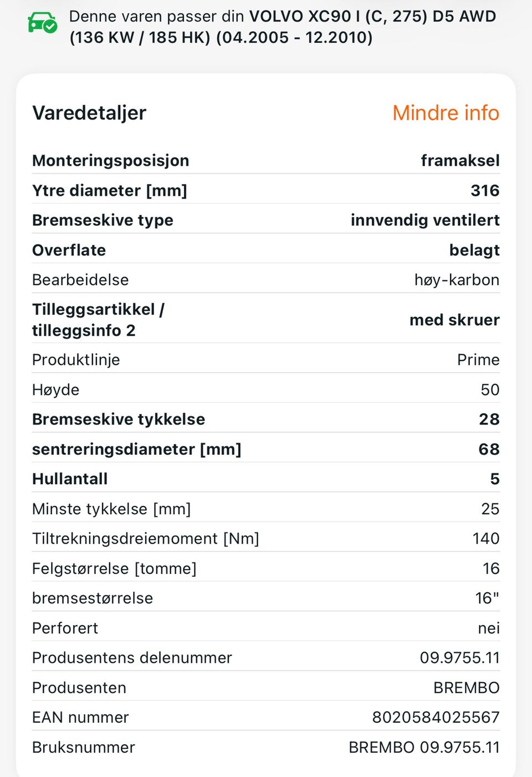Image resolution: width=532 pixels, height=777 pixels.
Task: Select the EAN number 8020584025567
Action: pos(436,717)
